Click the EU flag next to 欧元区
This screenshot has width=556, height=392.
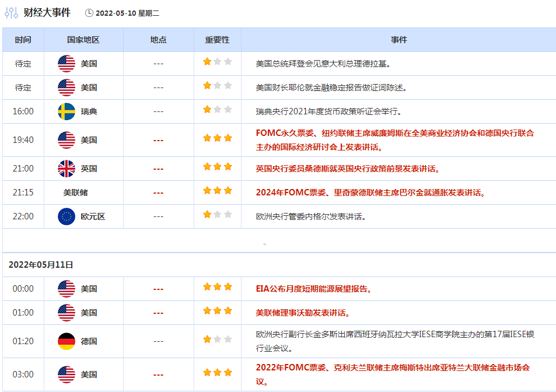tap(67, 216)
